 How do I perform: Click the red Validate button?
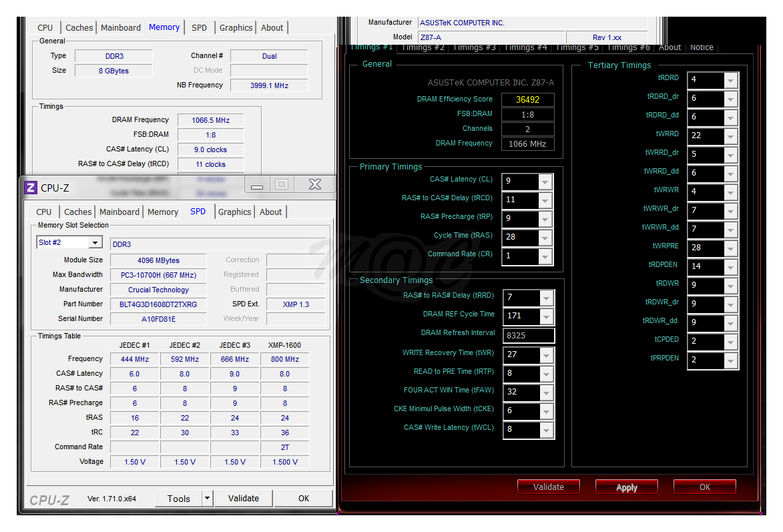click(548, 487)
